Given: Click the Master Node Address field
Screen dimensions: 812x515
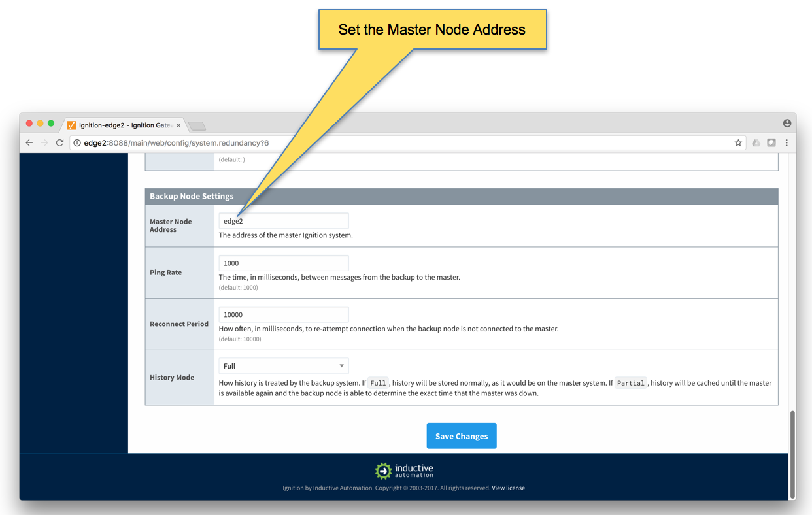Looking at the screenshot, I should click(x=284, y=221).
